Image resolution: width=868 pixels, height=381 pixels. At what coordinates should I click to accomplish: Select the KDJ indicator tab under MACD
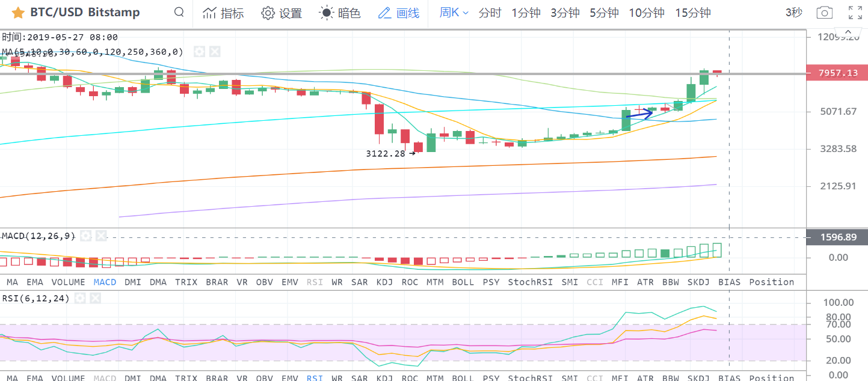[x=384, y=282]
